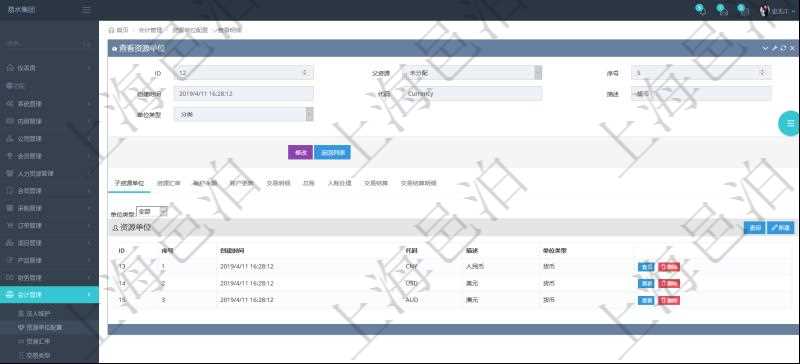Open the wrench settings icon in panel header
Viewport: 800px width, 364px height.
click(774, 48)
